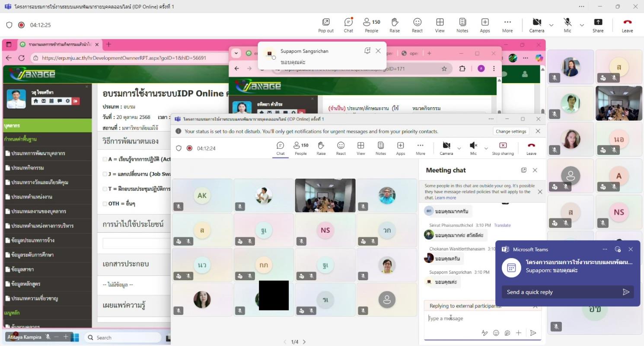Check the J = แลกเปลี่ยนงาน checkbox

(105, 174)
